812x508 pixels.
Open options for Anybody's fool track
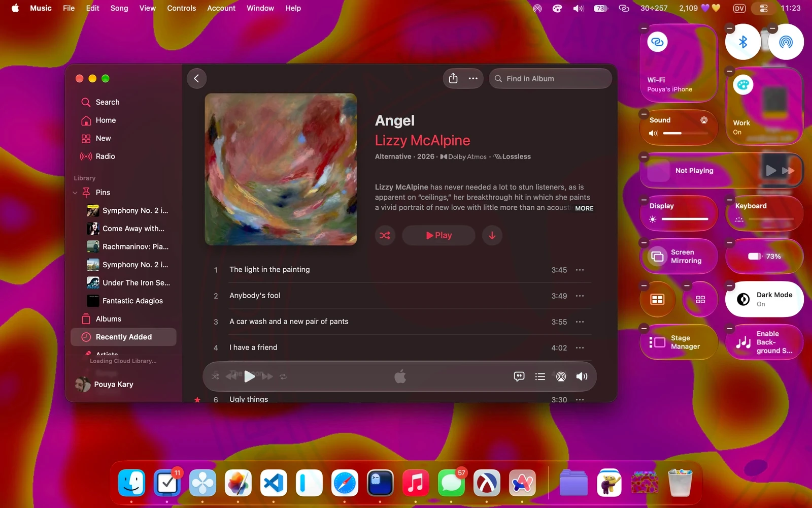(x=580, y=296)
